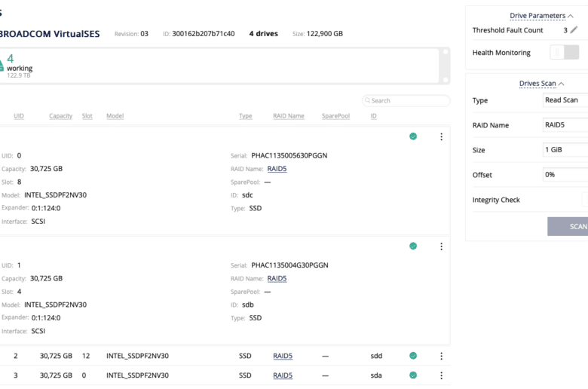Open the three-dot menu for drive sda
Viewport: 588px width, 389px height.
click(x=441, y=375)
